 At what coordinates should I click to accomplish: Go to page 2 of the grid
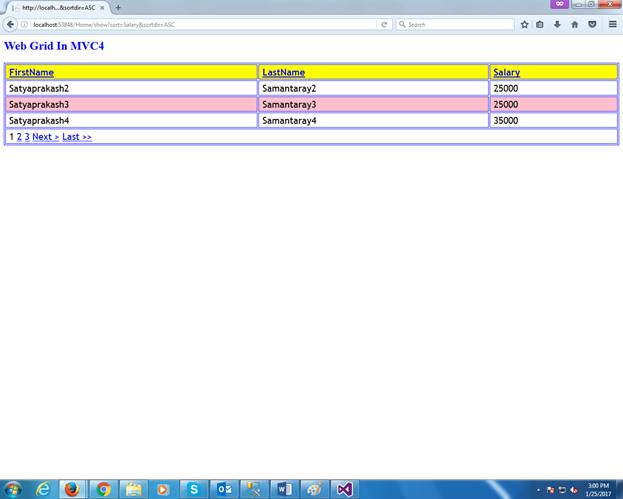pos(19,137)
